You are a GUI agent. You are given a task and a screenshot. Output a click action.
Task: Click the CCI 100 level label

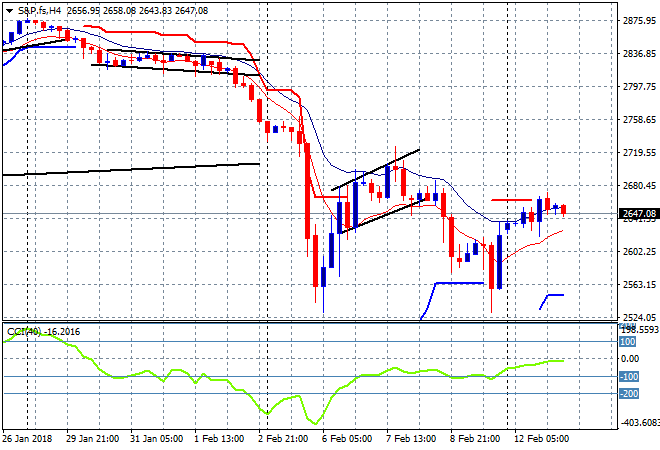(627, 341)
